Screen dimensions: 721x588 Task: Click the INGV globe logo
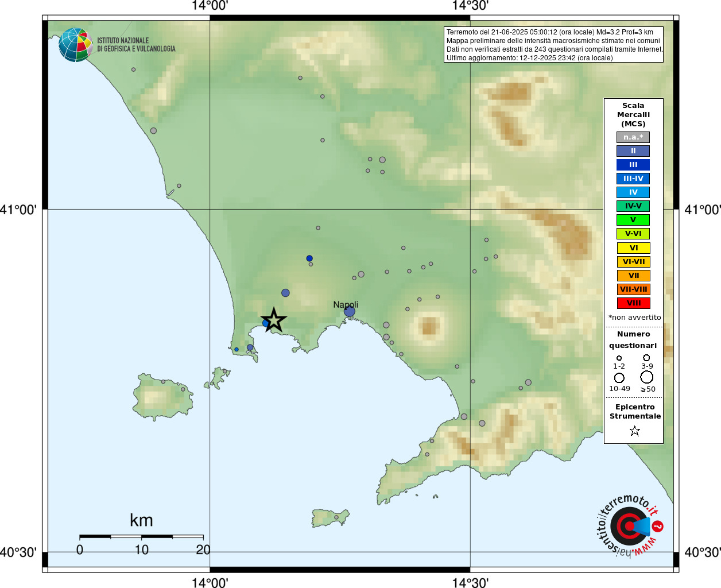pos(76,45)
